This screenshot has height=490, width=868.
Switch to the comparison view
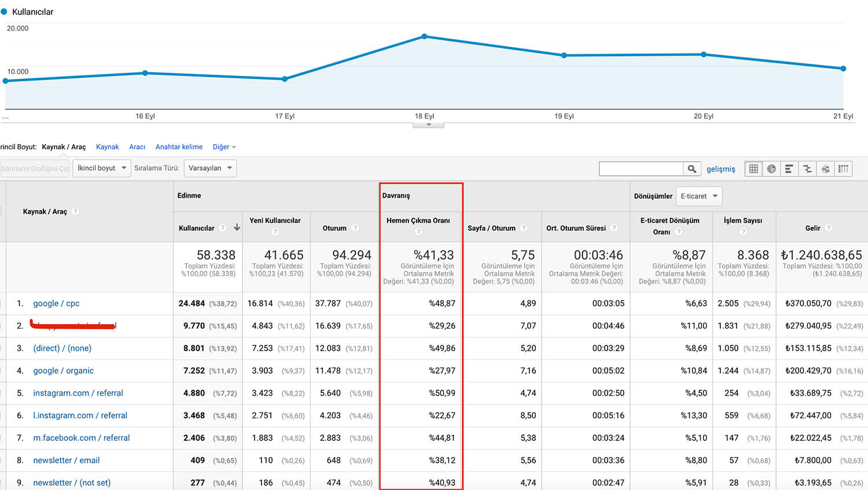(807, 168)
